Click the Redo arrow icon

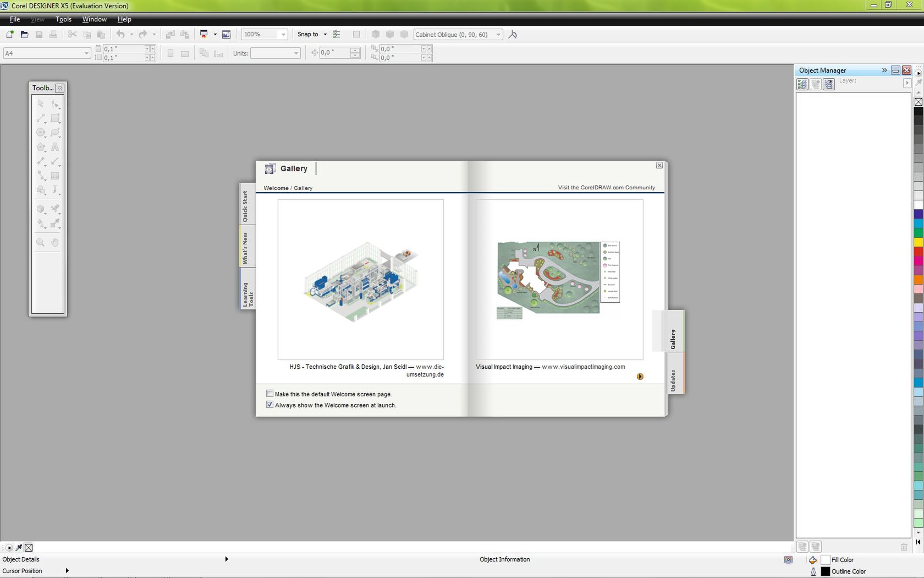pos(143,34)
